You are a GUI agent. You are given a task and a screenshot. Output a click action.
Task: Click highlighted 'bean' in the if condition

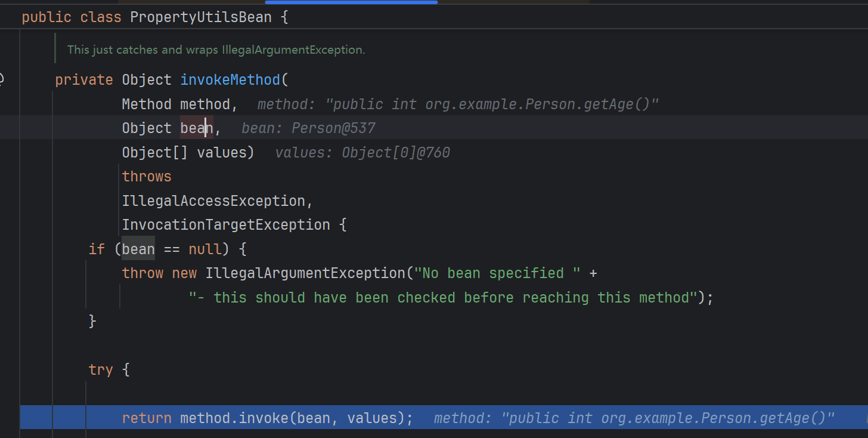coord(138,249)
